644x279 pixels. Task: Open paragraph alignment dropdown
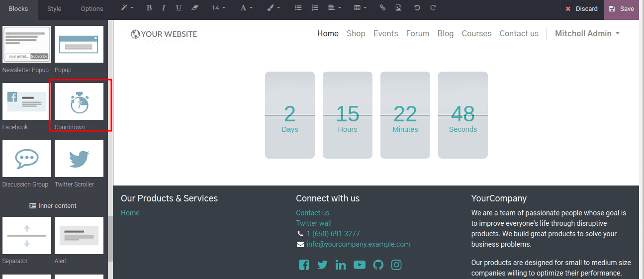(335, 8)
